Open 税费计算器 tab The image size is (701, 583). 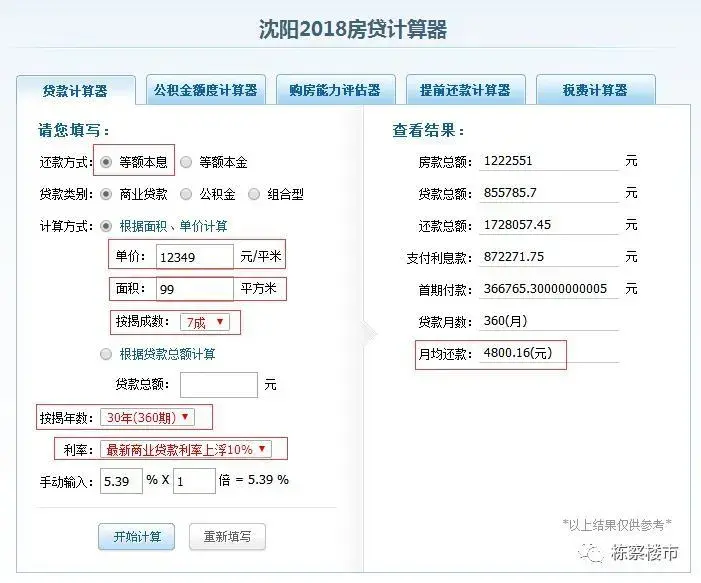(595, 90)
